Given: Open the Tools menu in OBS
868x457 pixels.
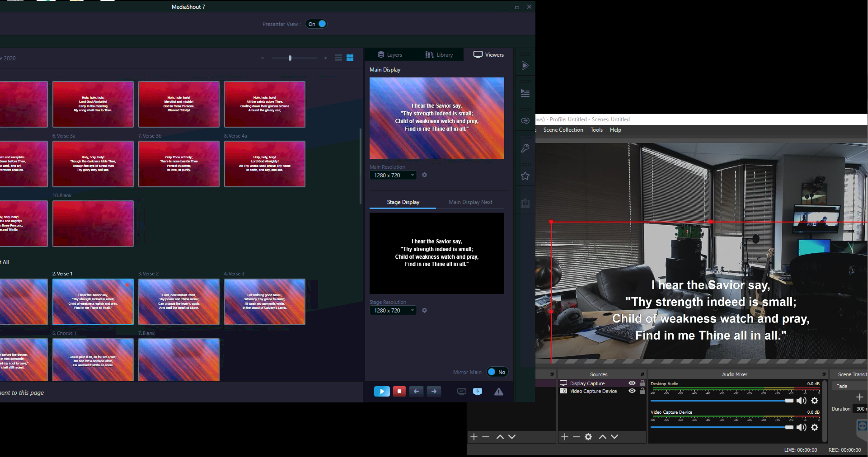Looking at the screenshot, I should coord(596,130).
